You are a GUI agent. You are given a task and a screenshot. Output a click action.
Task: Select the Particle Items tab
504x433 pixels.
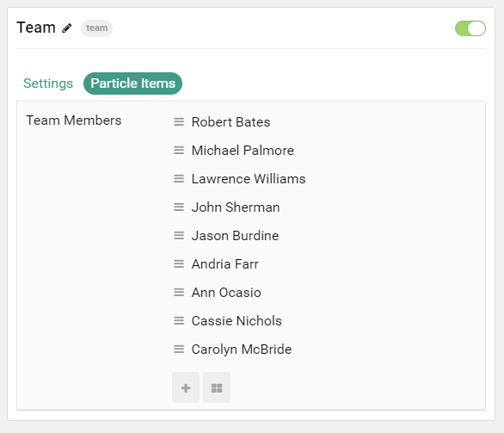[x=132, y=84]
